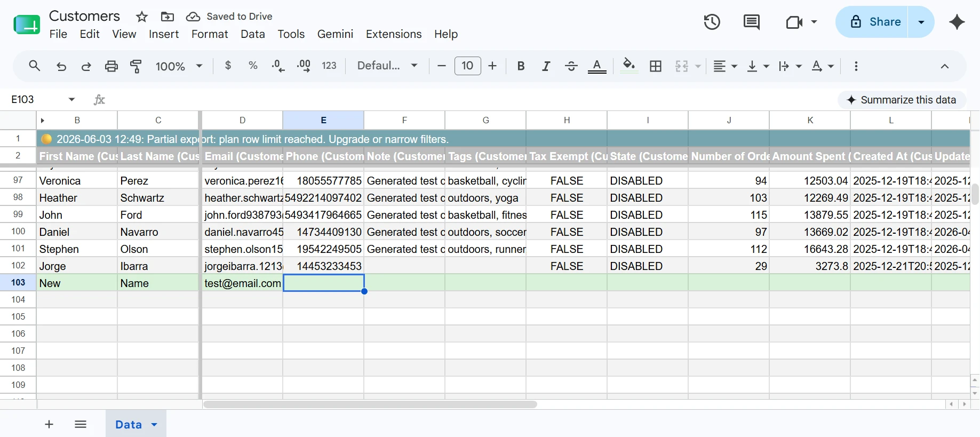
Task: Click the Saved to Drive status
Action: tap(229, 17)
